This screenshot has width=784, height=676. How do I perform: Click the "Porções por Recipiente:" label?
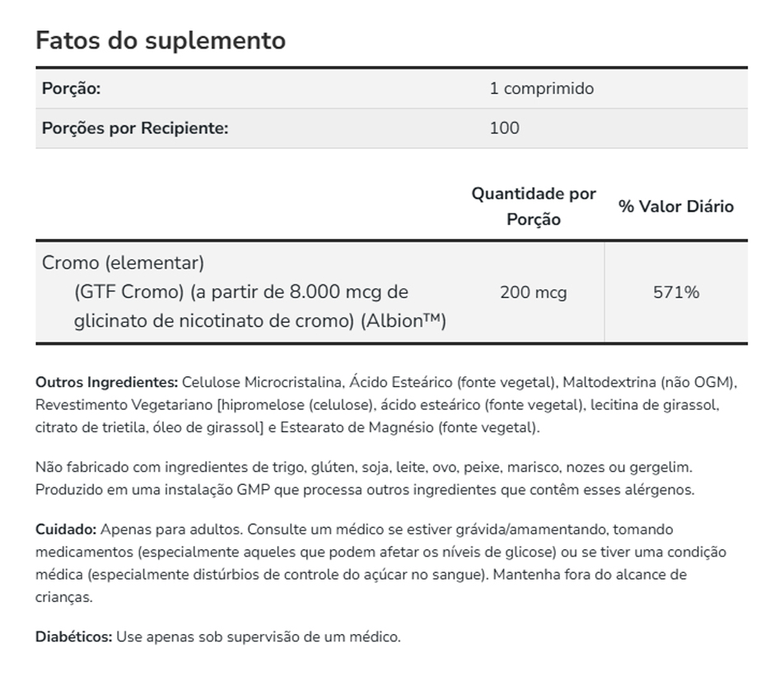click(x=135, y=128)
